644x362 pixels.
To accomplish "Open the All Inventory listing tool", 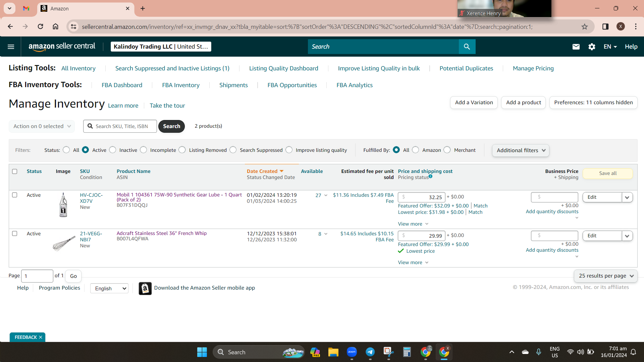I will coord(78,68).
